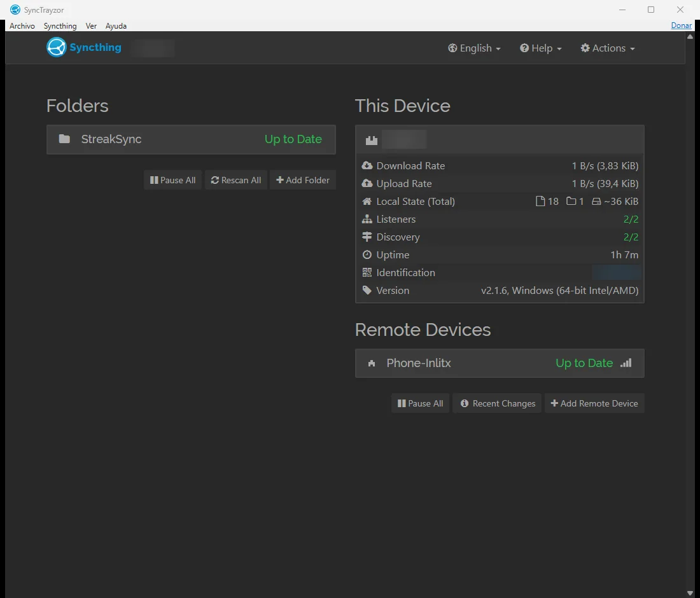Click the Download Rate cloud icon
This screenshot has width=700, height=598.
(x=367, y=165)
